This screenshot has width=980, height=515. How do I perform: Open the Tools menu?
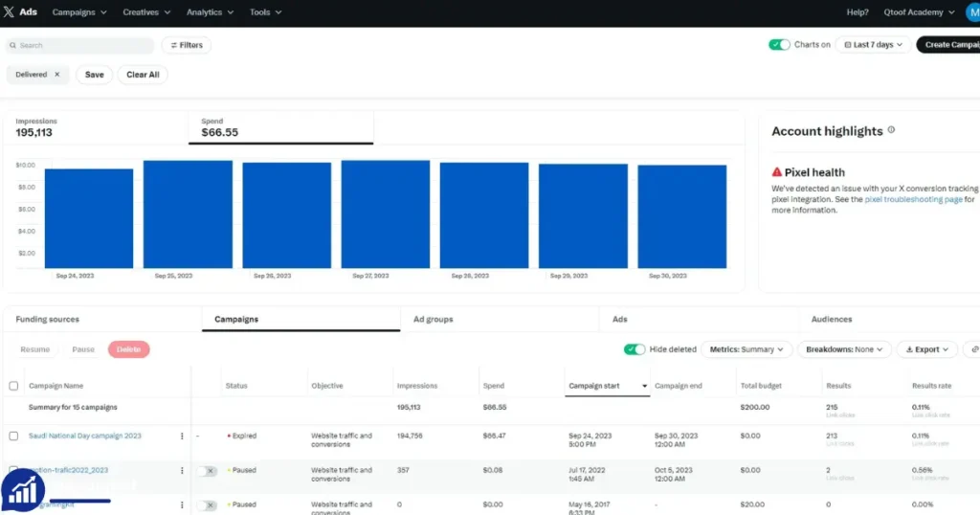[x=266, y=11]
